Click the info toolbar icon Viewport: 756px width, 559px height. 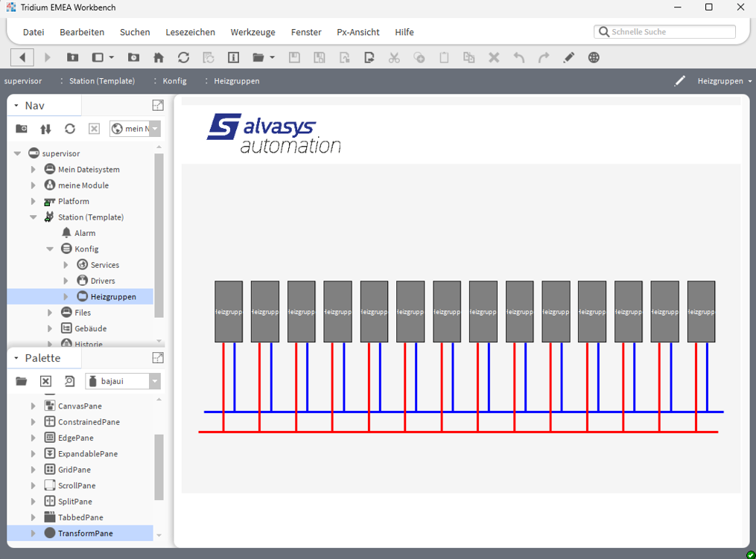pos(233,57)
